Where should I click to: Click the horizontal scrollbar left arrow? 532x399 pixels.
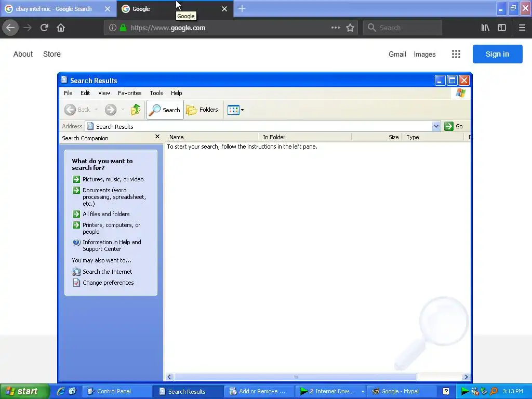point(169,377)
